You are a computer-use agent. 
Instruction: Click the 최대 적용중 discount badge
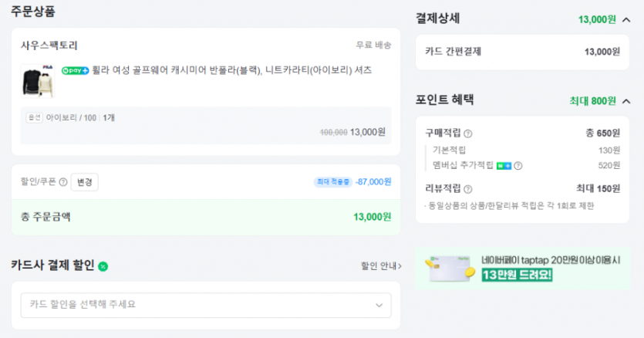click(332, 182)
